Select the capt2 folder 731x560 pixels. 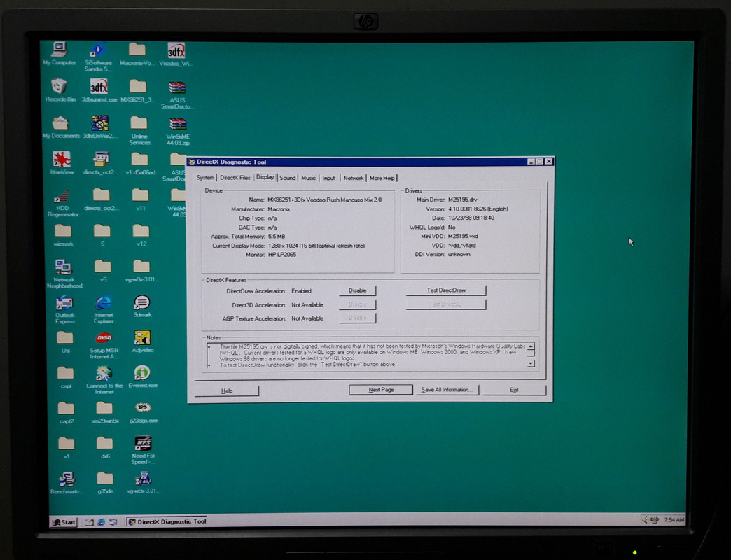[66, 413]
